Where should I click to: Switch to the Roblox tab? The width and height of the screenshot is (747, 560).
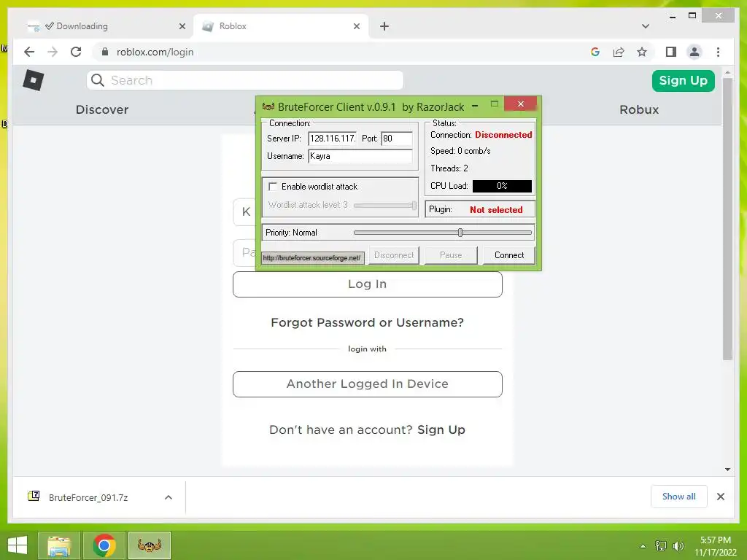[x=281, y=26]
